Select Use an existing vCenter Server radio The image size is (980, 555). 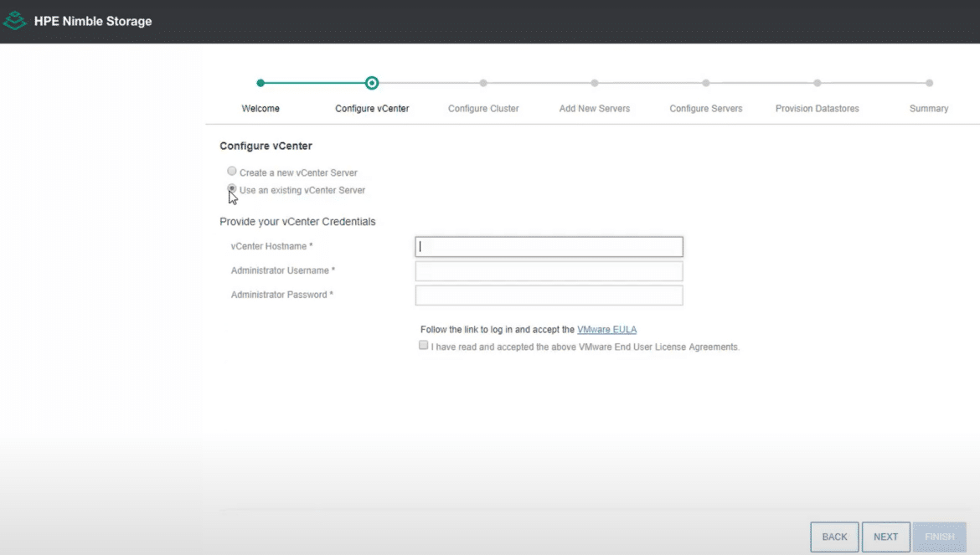tap(232, 188)
